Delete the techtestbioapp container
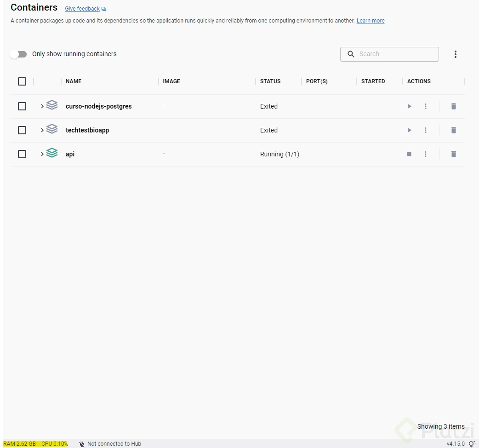The image size is (479, 448). (x=454, y=130)
